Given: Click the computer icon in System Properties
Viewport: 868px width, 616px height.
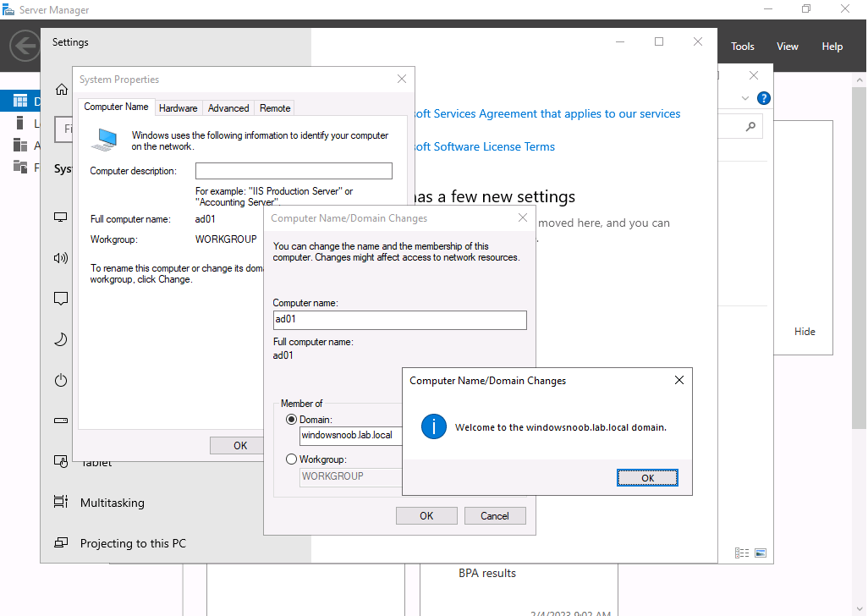Looking at the screenshot, I should tap(105, 140).
